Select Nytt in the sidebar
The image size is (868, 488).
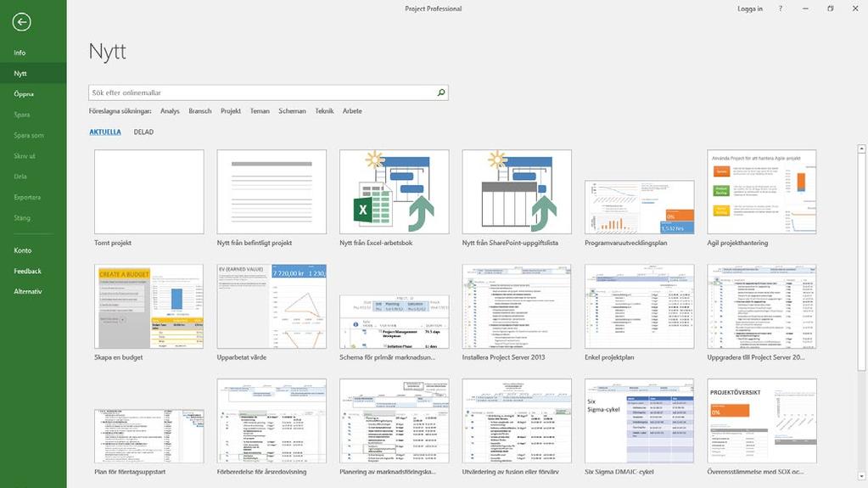tap(33, 73)
